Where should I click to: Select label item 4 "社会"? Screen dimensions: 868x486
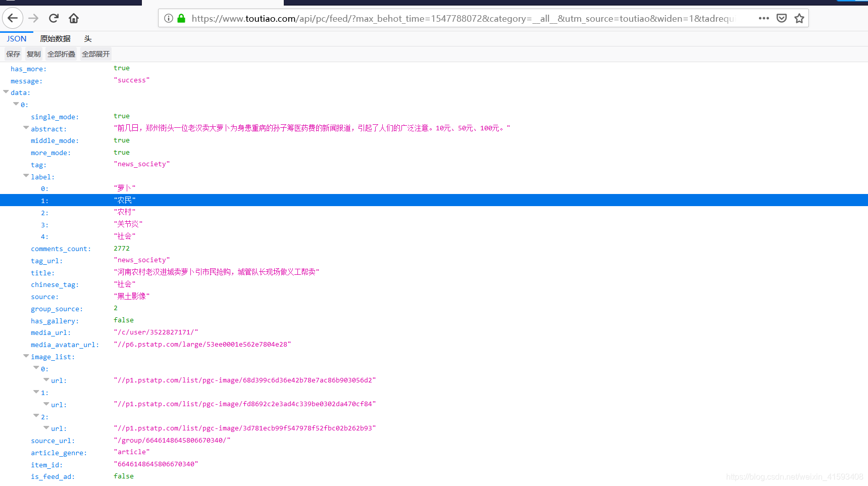tap(434, 236)
